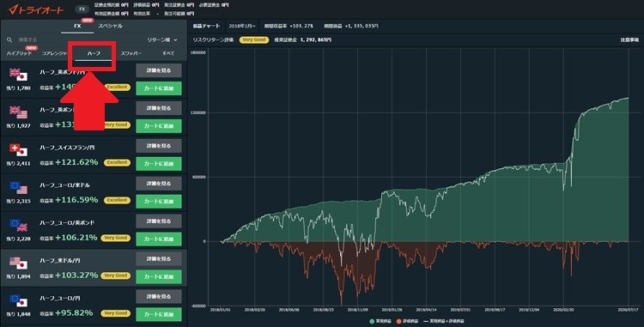
Task: Click the US dollar/yen flag icon
Action: [18, 263]
